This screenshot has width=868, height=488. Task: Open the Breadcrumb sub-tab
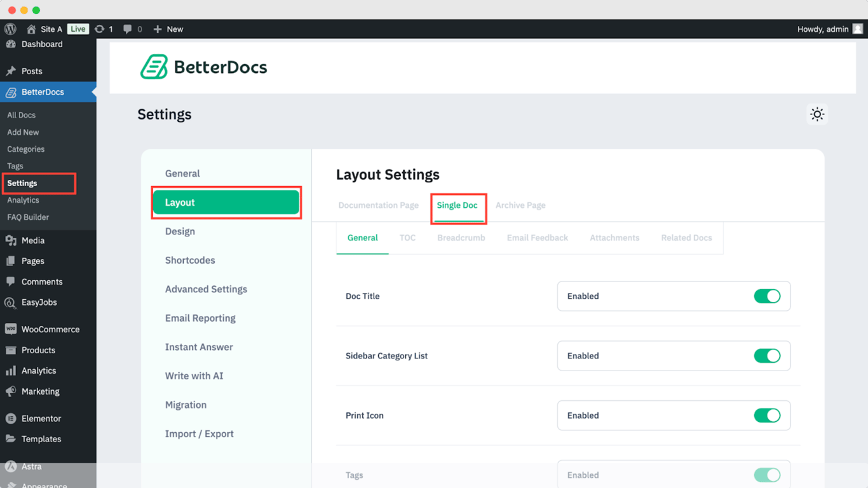click(461, 238)
